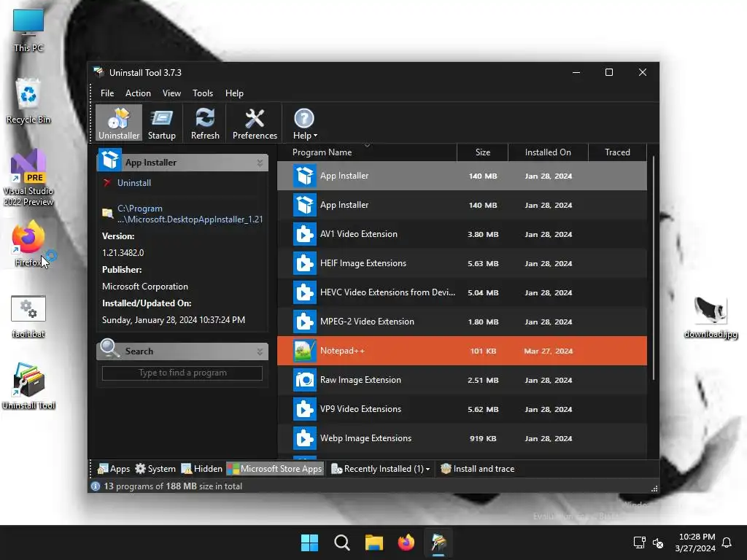Viewport: 747px width, 560px height.
Task: Sort by Size column header
Action: pos(483,152)
